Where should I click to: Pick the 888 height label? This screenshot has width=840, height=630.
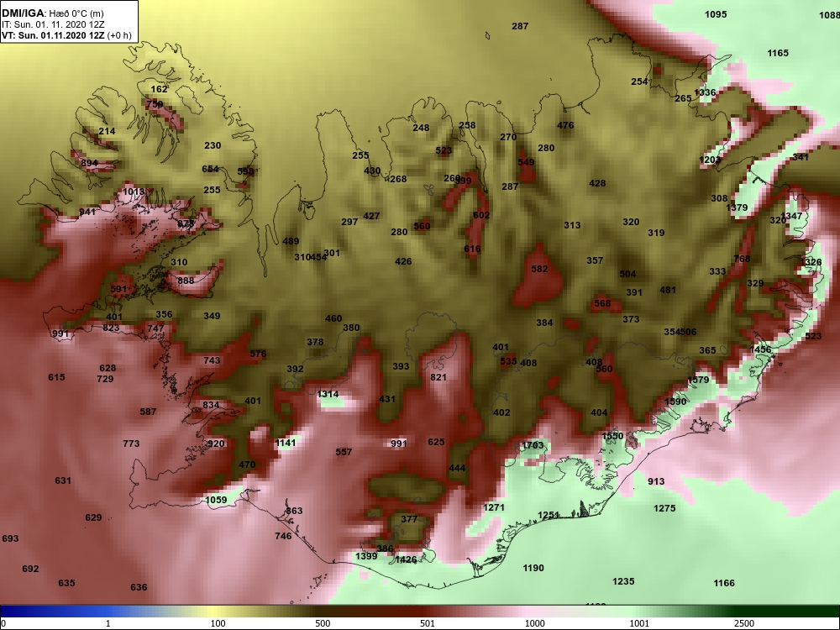pos(186,281)
